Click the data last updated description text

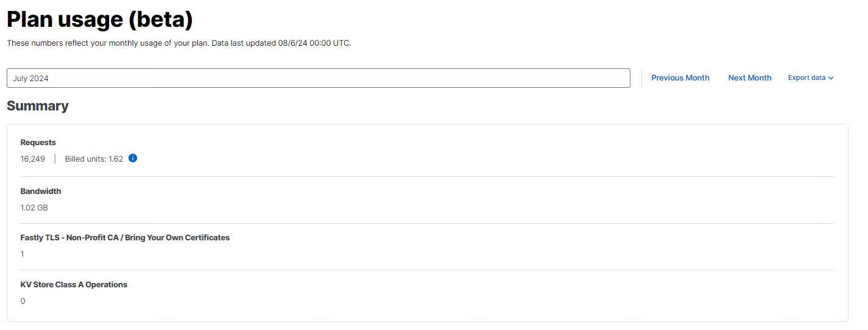[178, 43]
